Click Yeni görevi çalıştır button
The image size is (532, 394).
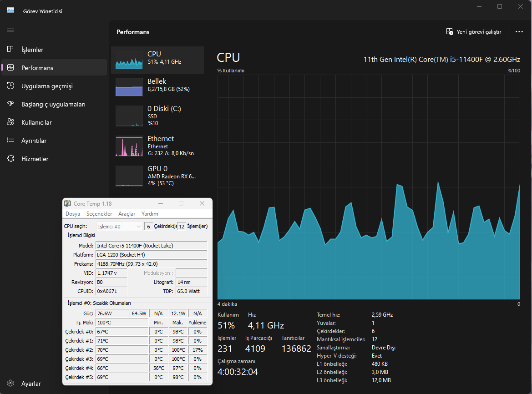474,32
